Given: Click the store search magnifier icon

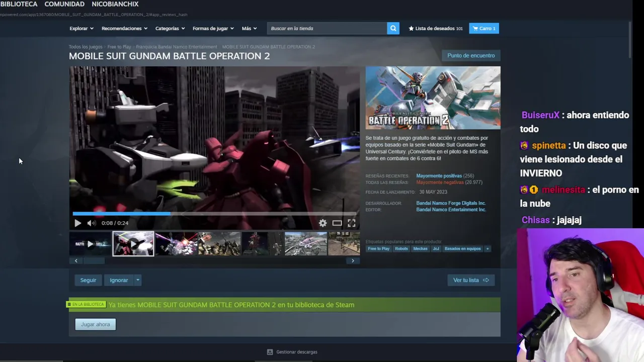Looking at the screenshot, I should click(393, 28).
